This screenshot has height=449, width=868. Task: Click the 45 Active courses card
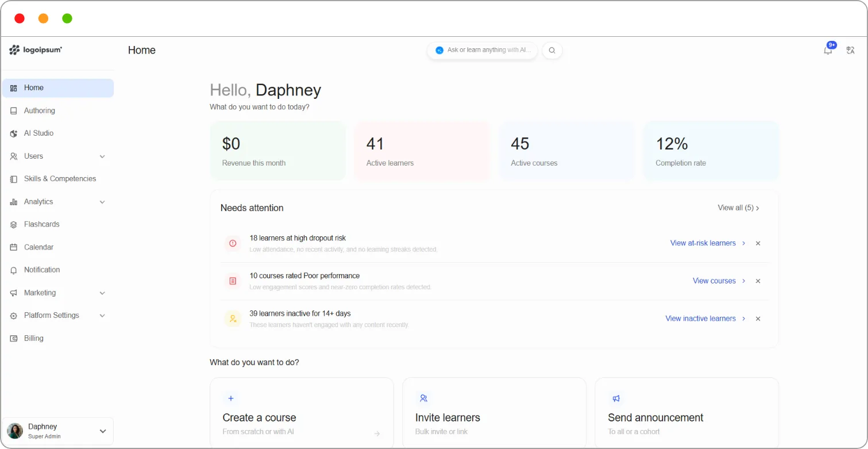(x=567, y=151)
